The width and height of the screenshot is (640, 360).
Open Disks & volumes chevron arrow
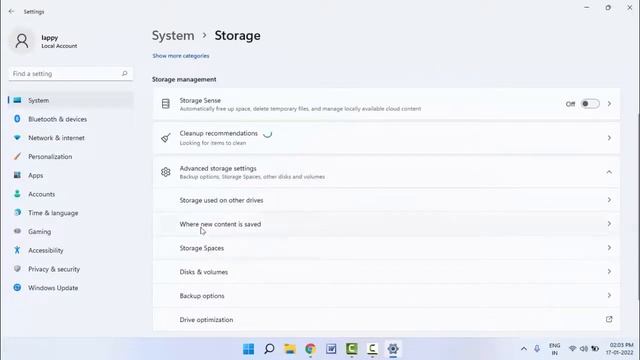click(x=609, y=271)
